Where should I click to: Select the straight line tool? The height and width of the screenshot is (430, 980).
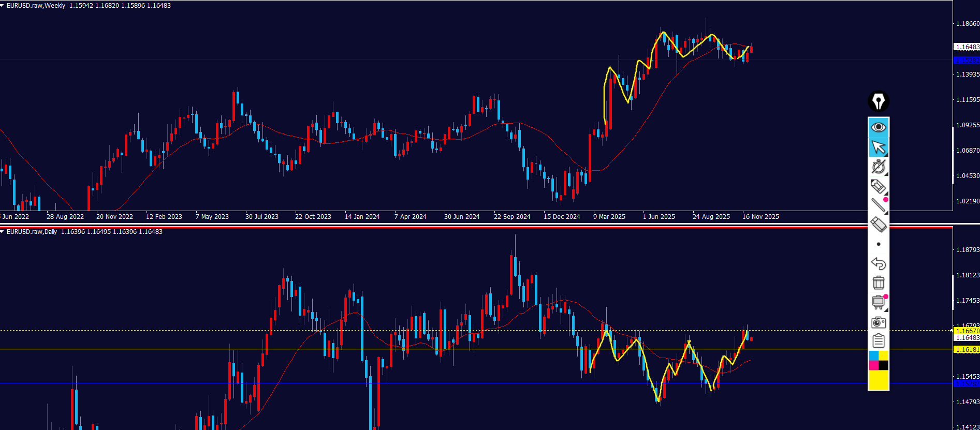click(x=878, y=205)
